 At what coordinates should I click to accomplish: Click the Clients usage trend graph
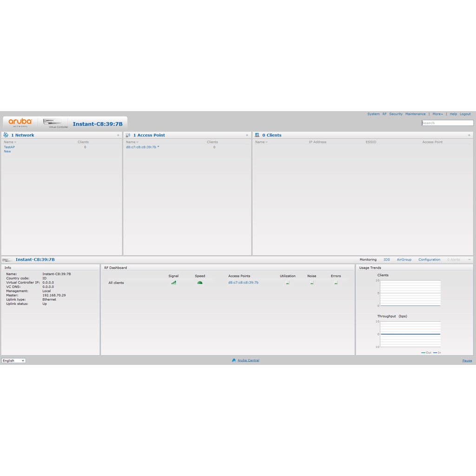410,293
